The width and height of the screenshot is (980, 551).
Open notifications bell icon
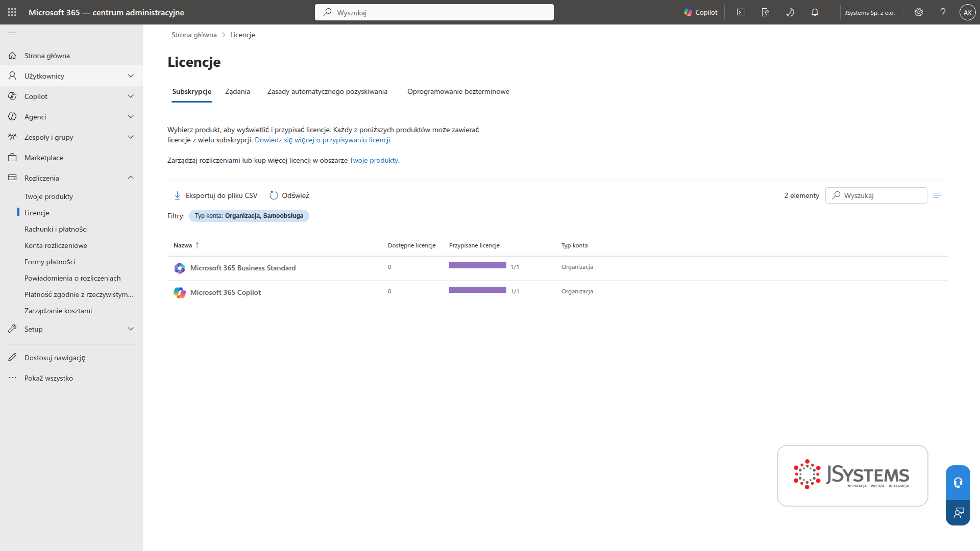point(815,12)
